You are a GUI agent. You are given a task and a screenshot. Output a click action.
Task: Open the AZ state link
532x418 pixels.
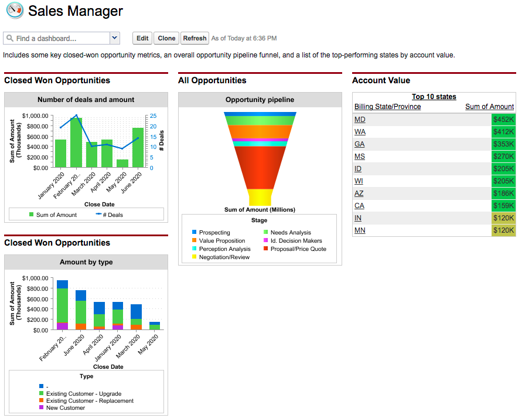(x=359, y=193)
